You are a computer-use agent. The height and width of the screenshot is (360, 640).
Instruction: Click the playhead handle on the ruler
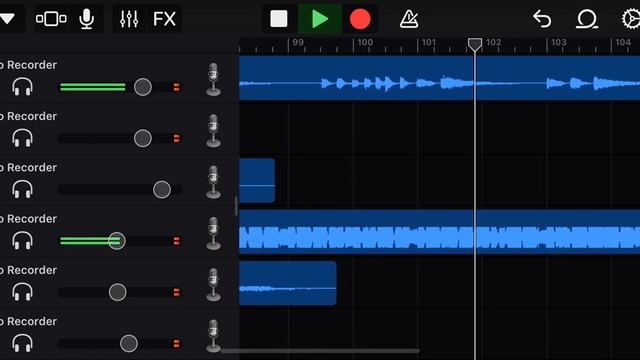coord(475,44)
